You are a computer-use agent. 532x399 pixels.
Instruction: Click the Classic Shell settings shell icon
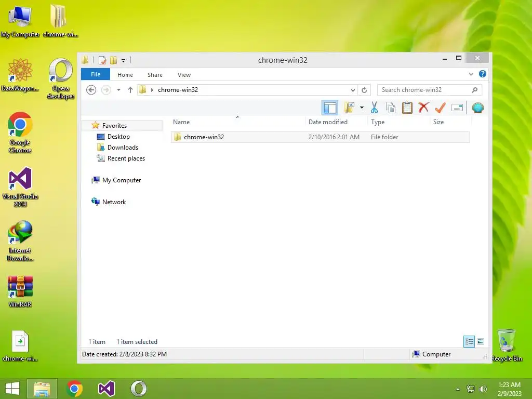(x=478, y=108)
